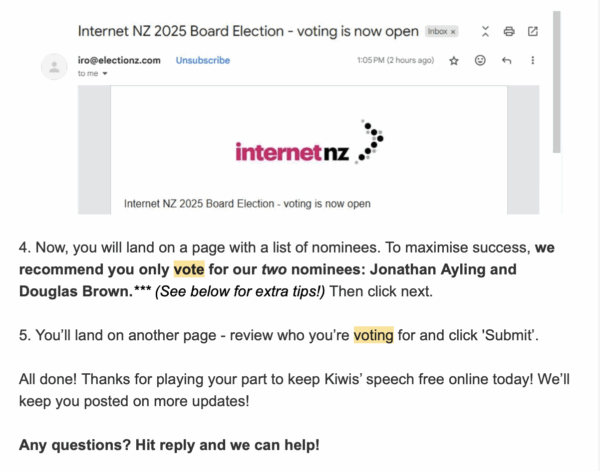Open the email in a new window
Viewport: 600px width, 471px height.
[532, 31]
